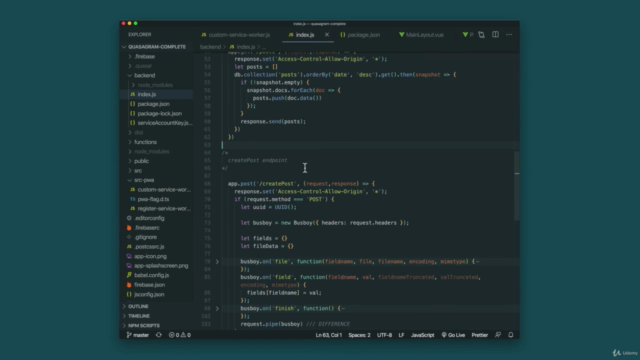Click the LF line ending selector
Image resolution: width=640 pixels, height=360 pixels.
pos(401,335)
